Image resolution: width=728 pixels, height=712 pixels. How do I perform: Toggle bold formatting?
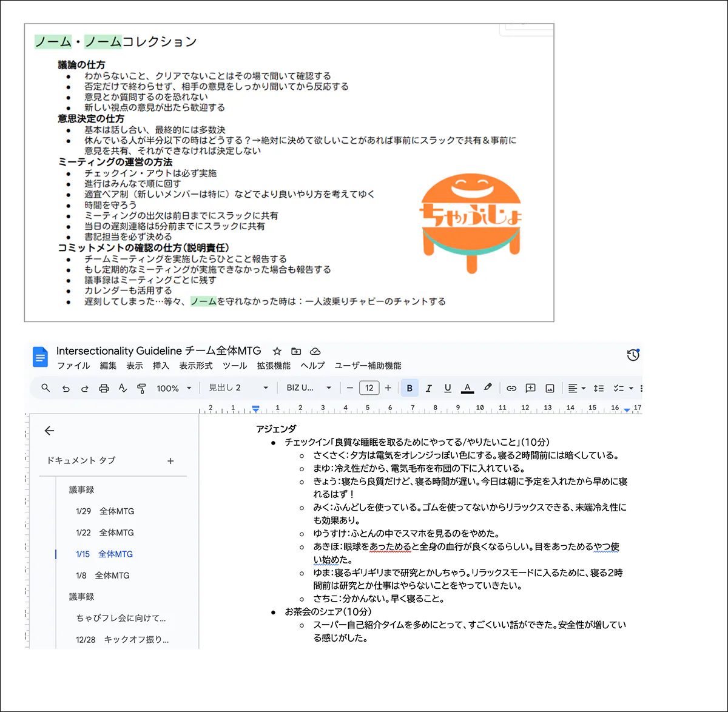pyautogui.click(x=409, y=388)
